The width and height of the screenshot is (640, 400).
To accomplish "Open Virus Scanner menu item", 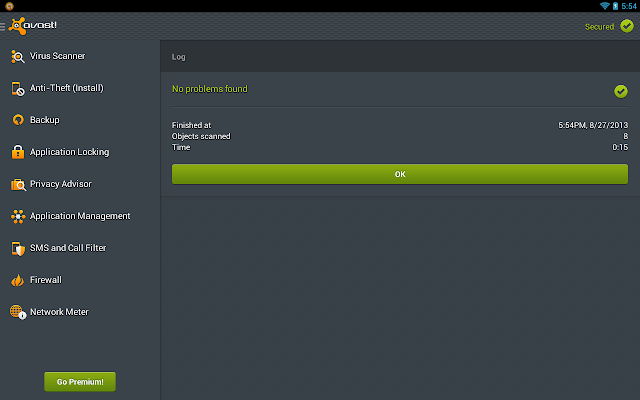I will (57, 56).
